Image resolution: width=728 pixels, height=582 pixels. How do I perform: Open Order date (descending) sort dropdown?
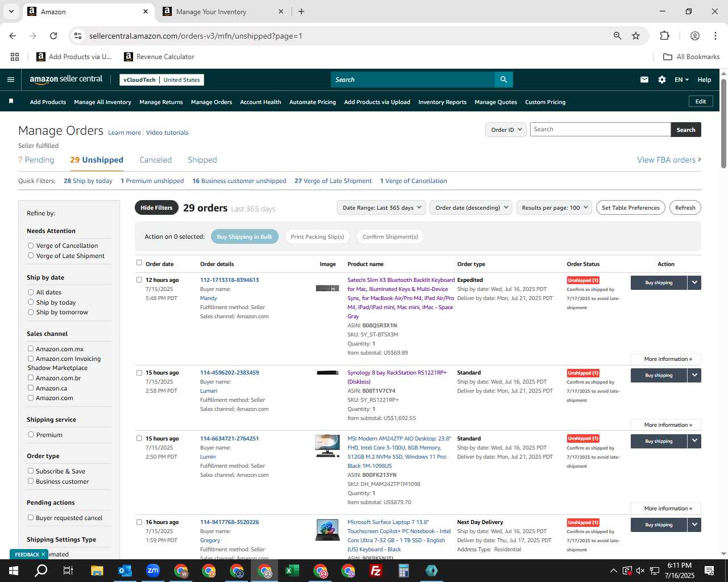point(471,207)
